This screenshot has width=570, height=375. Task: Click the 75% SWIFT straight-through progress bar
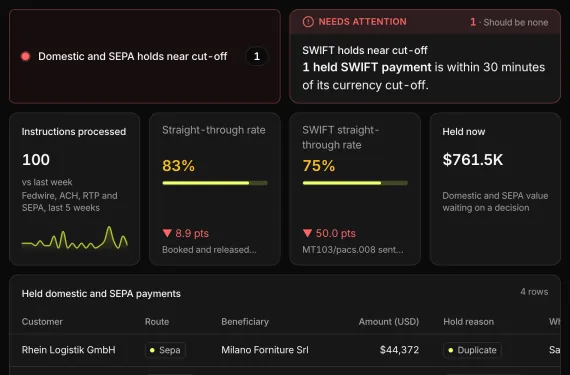point(355,183)
